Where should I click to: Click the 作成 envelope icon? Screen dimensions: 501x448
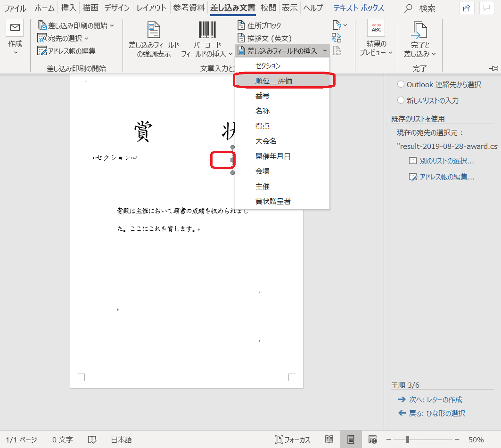[15, 28]
